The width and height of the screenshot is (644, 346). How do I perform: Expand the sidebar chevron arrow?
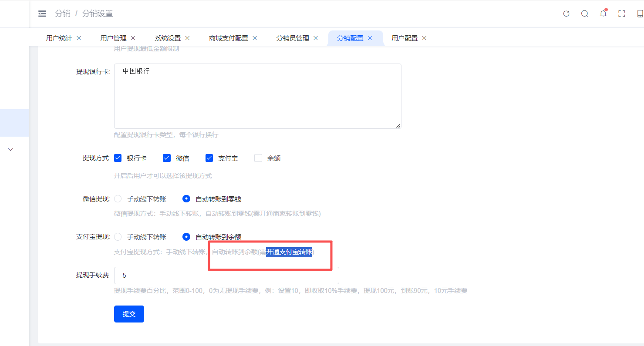click(11, 149)
